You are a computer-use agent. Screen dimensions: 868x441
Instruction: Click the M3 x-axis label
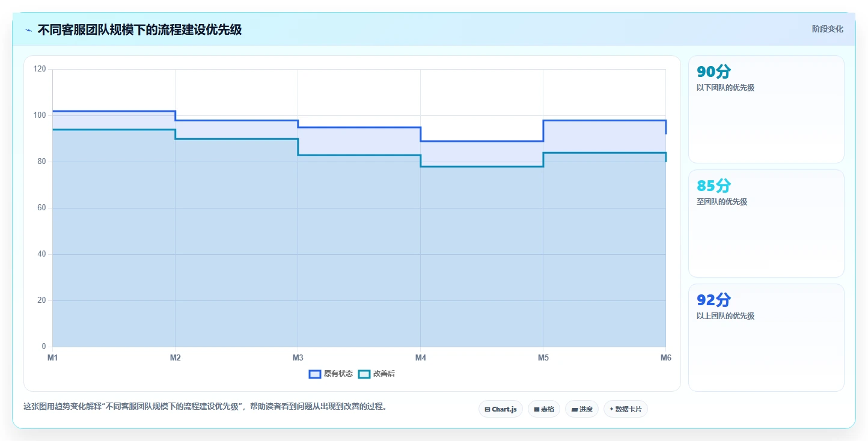(x=298, y=357)
